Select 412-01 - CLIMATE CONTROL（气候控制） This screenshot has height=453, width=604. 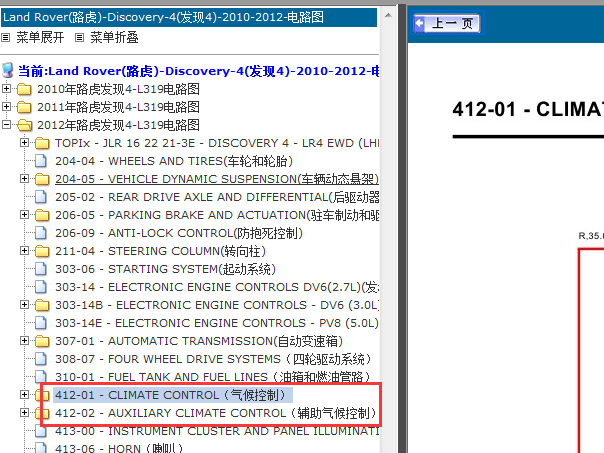click(x=173, y=395)
